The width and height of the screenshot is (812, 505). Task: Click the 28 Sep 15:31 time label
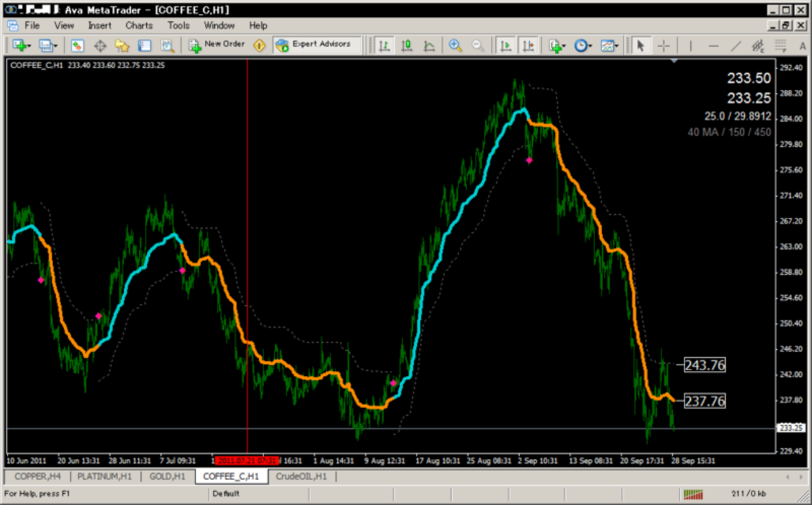point(693,461)
